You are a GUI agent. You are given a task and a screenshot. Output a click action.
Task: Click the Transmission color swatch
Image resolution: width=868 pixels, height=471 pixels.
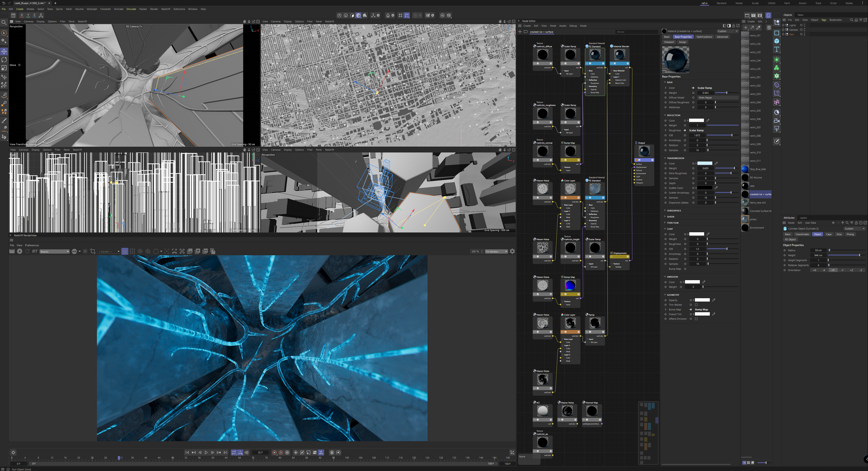pyautogui.click(x=705, y=163)
